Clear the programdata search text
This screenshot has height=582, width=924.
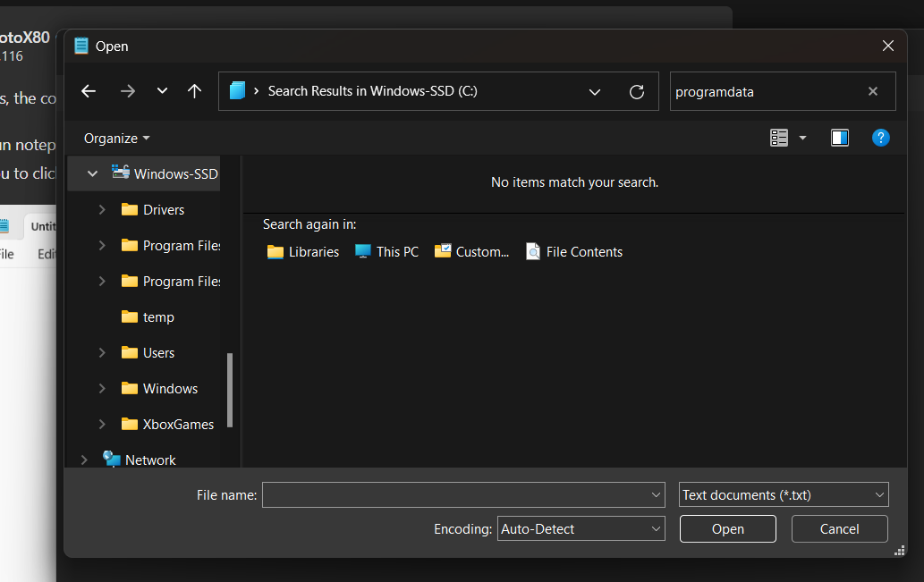873,91
